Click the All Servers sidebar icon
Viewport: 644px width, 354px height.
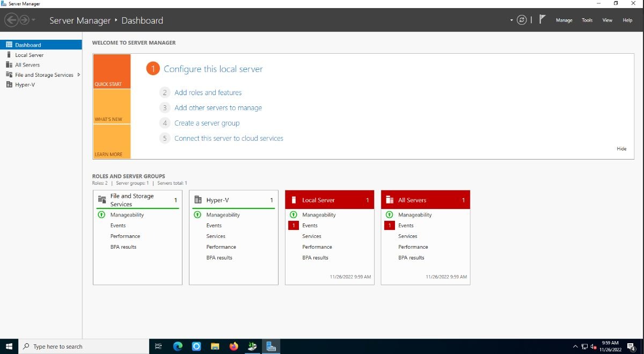point(9,65)
